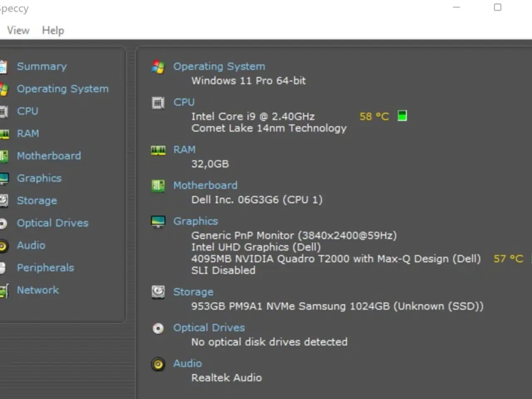Select the Dell Inc. 06G3G6 motherboard text
This screenshot has height=399, width=532.
pyautogui.click(x=257, y=200)
